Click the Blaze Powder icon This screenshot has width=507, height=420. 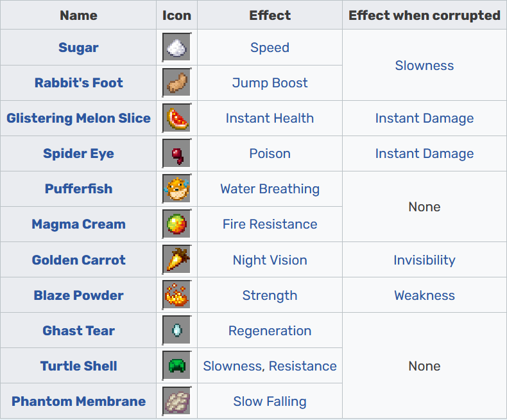[x=176, y=295]
